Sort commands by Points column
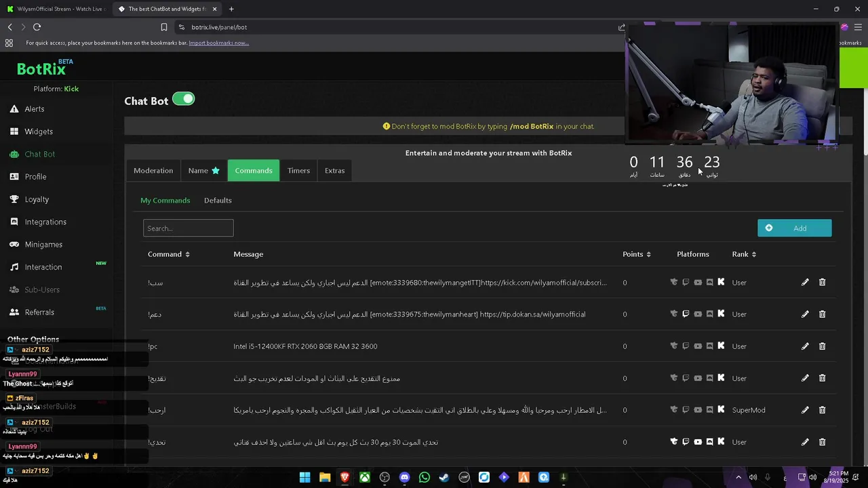Viewport: 868px width, 488px height. click(637, 254)
